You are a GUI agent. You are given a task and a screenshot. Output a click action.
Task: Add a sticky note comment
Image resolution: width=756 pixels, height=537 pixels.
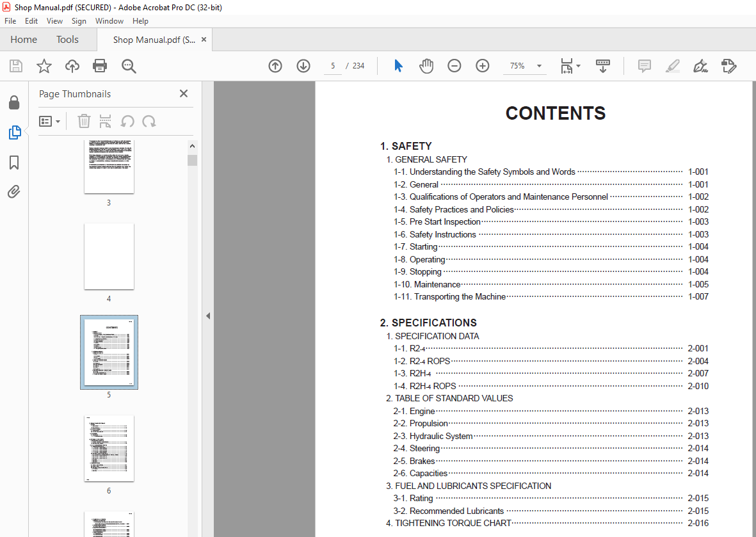click(644, 66)
